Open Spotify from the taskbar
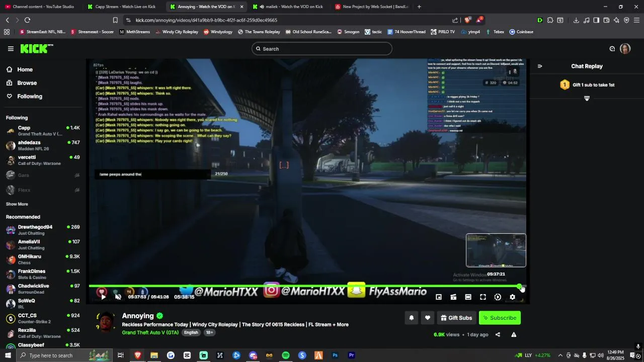 (286, 355)
